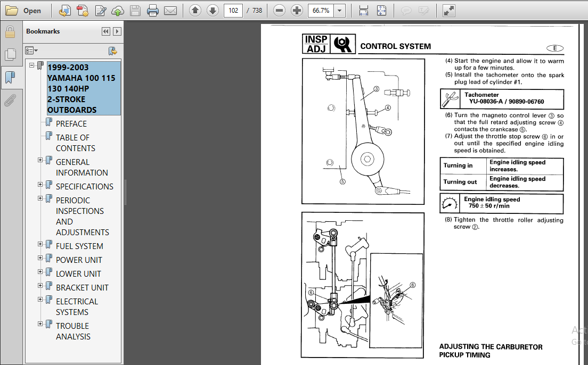Click the Bookmarks panel right-arrow button
Image resolution: width=588 pixels, height=365 pixels.
pyautogui.click(x=117, y=31)
